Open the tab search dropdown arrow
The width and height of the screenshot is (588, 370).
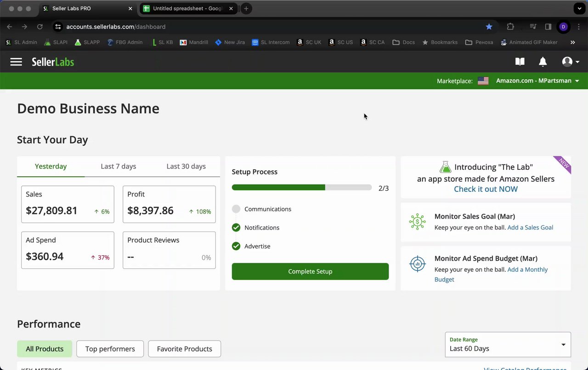pos(579,8)
